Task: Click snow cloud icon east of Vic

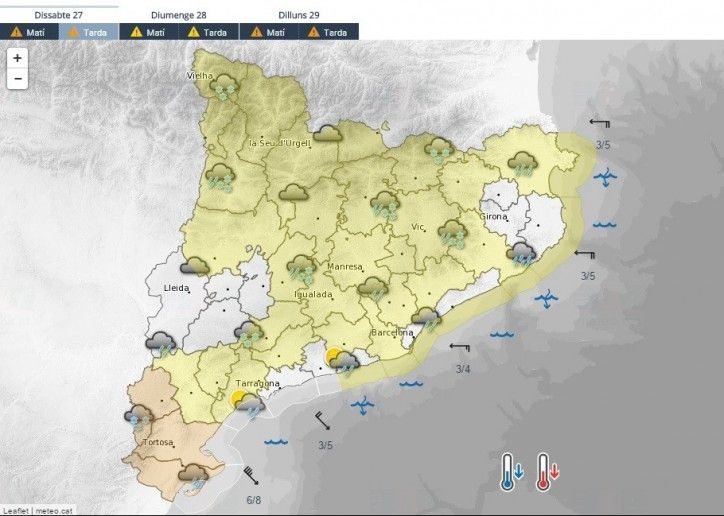Action: 452,234
